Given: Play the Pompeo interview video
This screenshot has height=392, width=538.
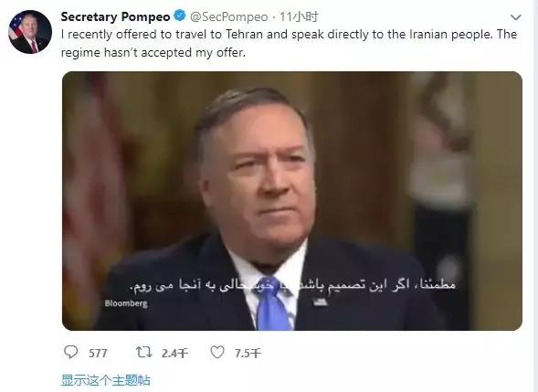Looking at the screenshot, I should coord(292,201).
